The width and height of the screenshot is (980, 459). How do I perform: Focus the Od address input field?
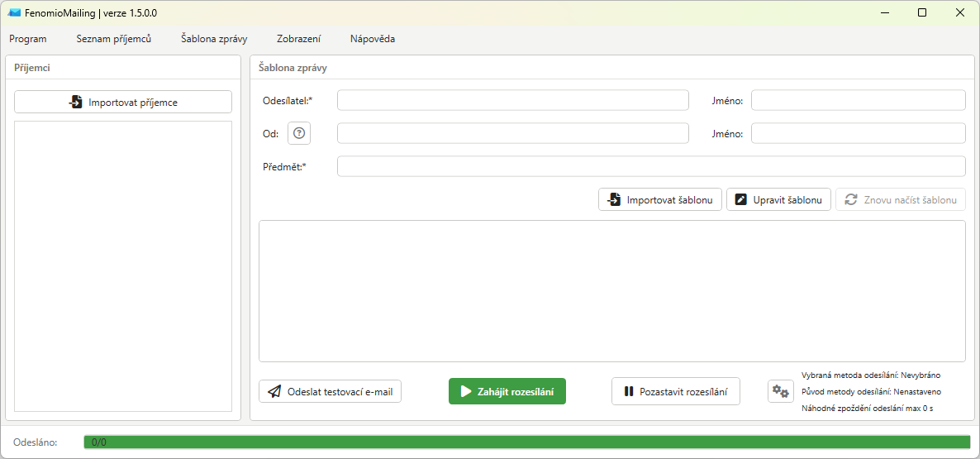[512, 133]
